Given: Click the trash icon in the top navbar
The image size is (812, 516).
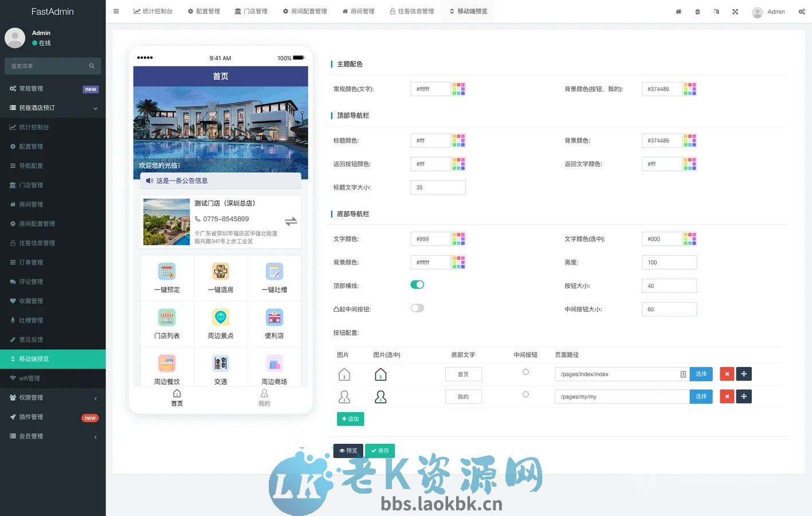Looking at the screenshot, I should pyautogui.click(x=697, y=11).
